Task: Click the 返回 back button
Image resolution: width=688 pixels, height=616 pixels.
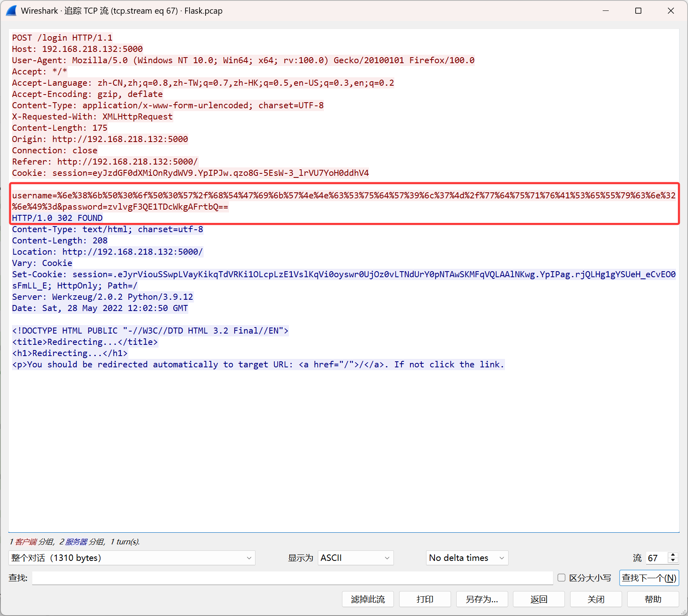Action: tap(539, 599)
